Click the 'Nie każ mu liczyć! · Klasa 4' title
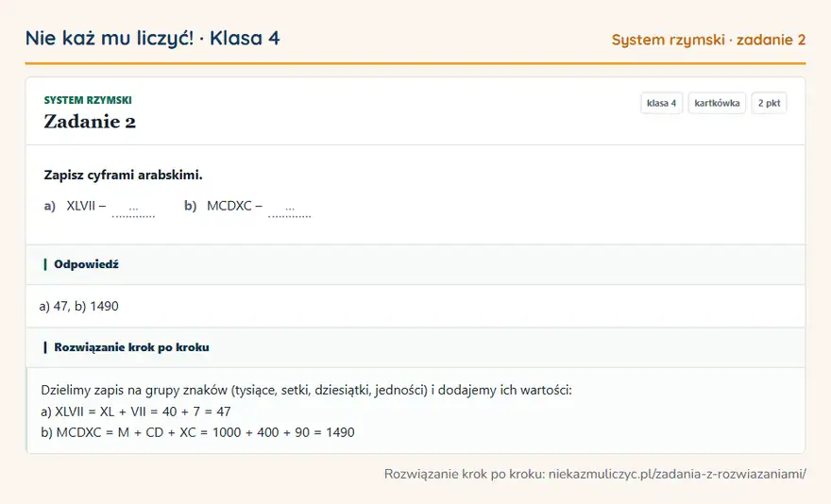The width and height of the screenshot is (831, 504). pyautogui.click(x=153, y=38)
